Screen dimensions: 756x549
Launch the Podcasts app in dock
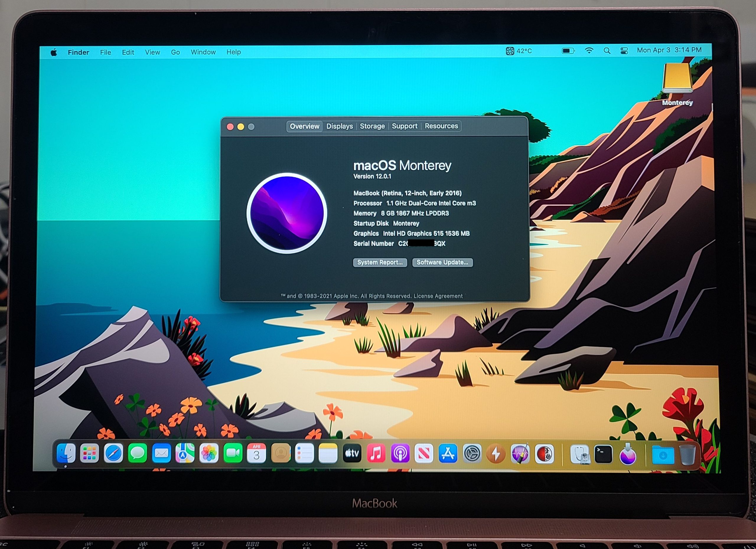[400, 453]
